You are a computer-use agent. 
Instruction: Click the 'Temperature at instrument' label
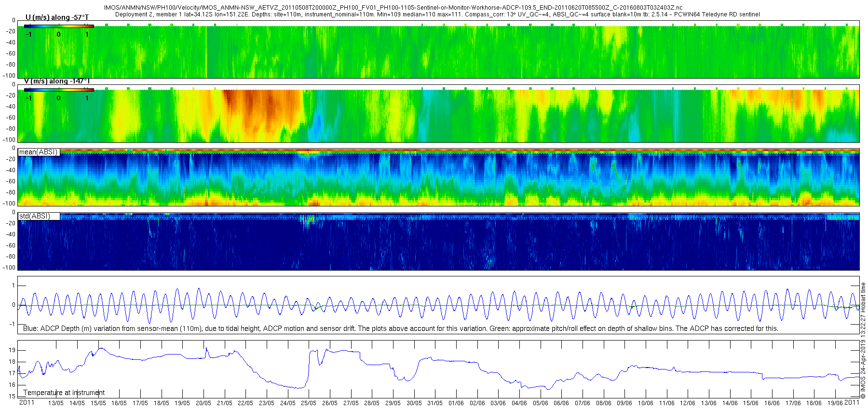pos(64,393)
